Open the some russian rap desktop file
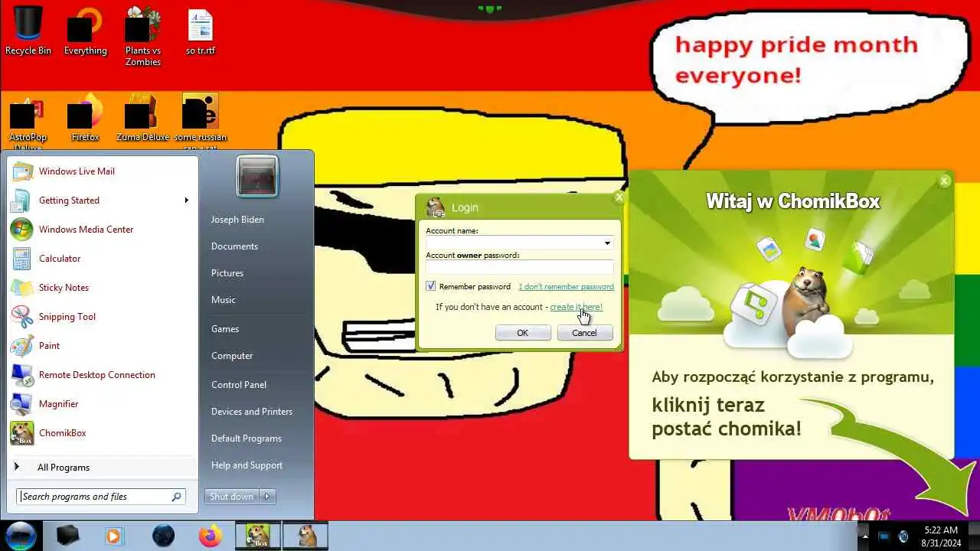980x551 pixels. pyautogui.click(x=201, y=122)
